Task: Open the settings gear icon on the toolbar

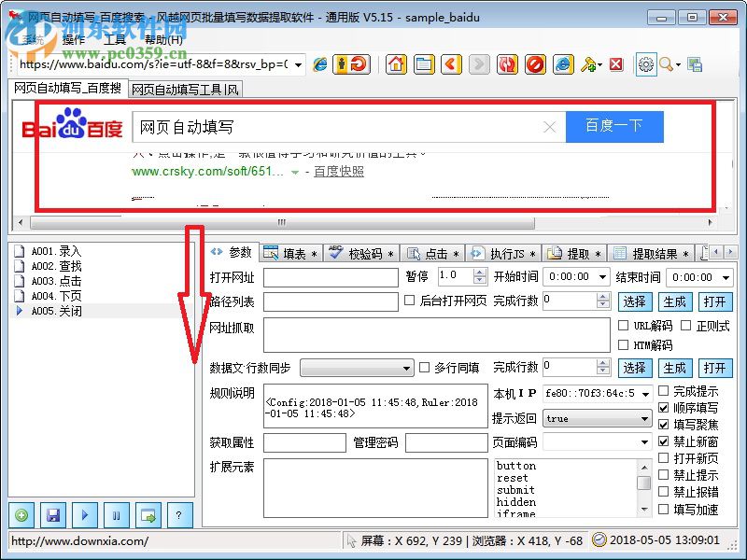Action: [644, 64]
